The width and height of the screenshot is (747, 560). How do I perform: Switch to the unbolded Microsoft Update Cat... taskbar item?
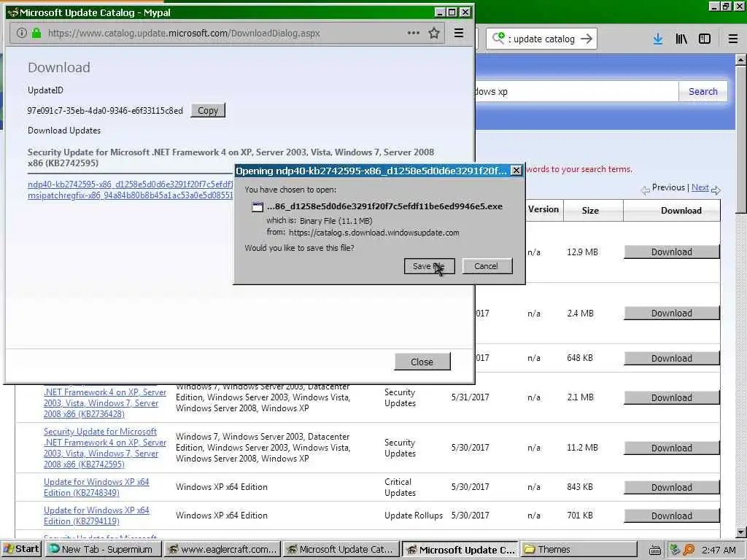coord(341,550)
